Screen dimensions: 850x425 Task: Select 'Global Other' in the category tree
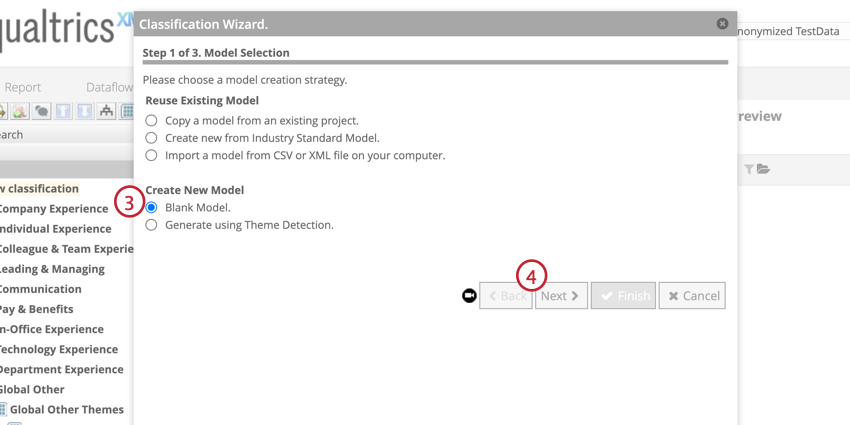(x=32, y=389)
